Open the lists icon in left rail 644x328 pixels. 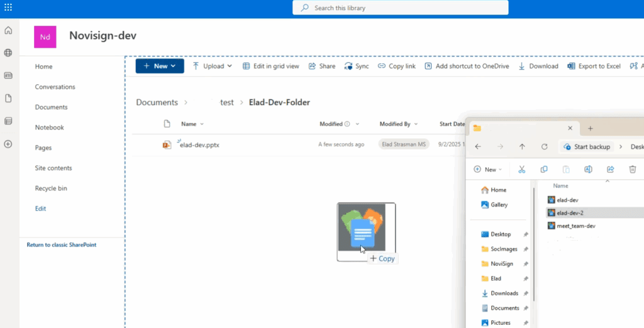click(x=8, y=121)
